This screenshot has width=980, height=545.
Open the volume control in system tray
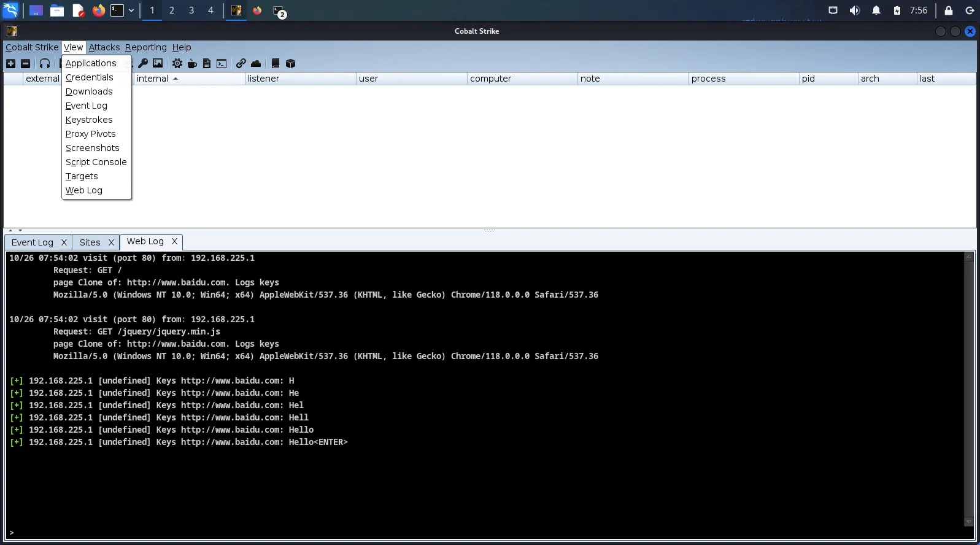(854, 10)
